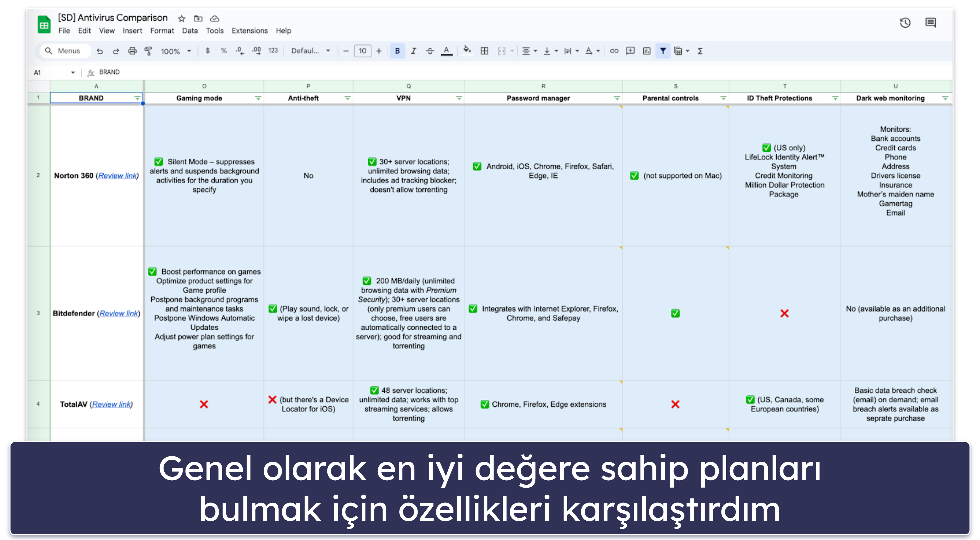Open the Functions sigma icon
Image resolution: width=980 pixels, height=540 pixels.
(x=700, y=51)
